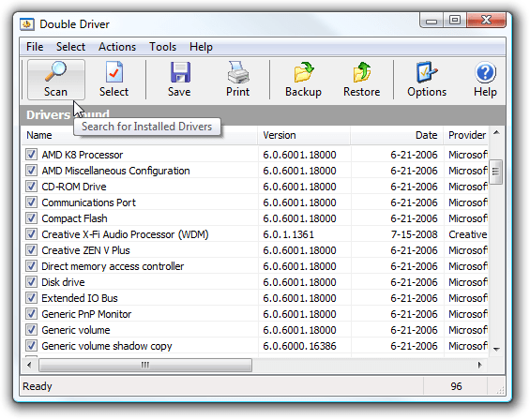
Task: Click the window resize grip corner
Action: (500, 390)
